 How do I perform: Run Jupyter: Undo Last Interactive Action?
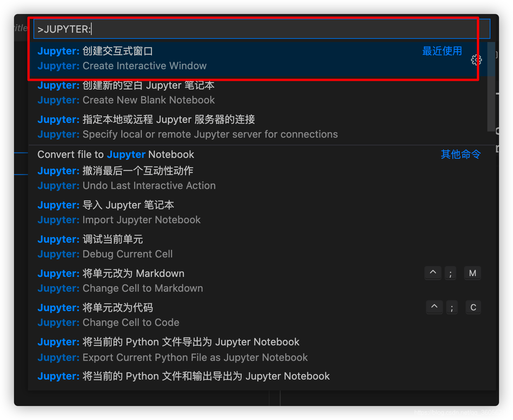coord(258,178)
